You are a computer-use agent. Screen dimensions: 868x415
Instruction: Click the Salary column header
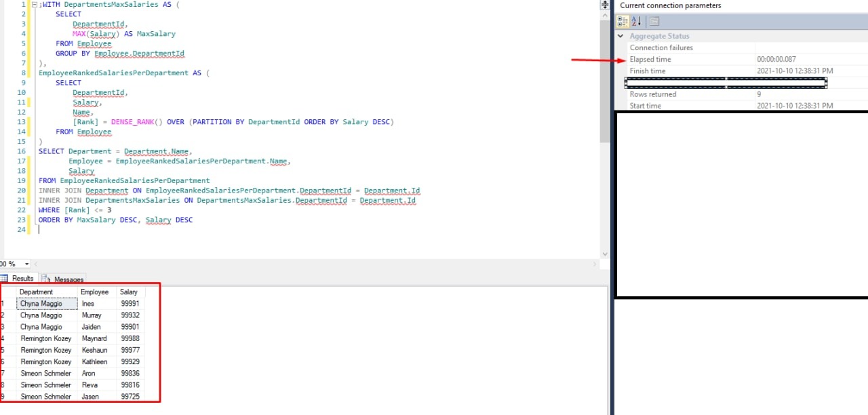pos(131,292)
